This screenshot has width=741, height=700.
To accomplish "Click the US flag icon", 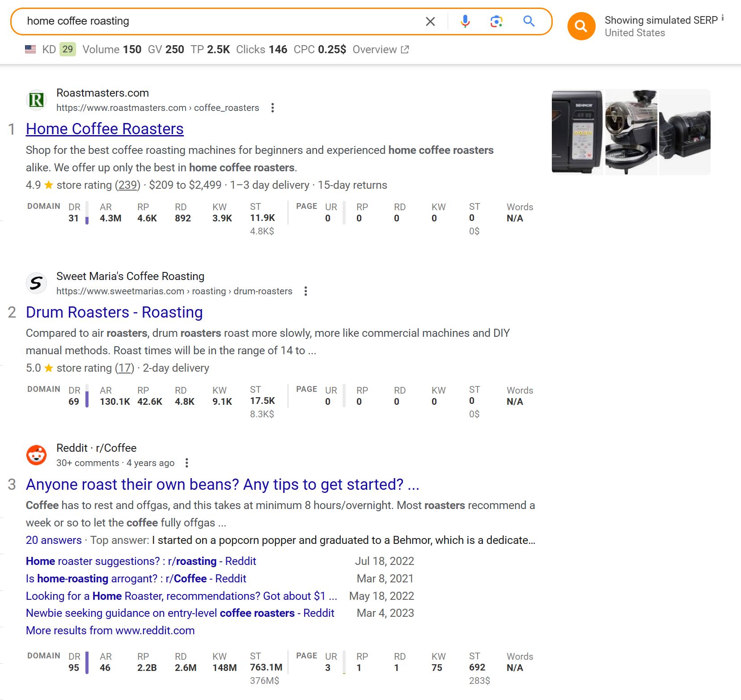I will [x=30, y=49].
